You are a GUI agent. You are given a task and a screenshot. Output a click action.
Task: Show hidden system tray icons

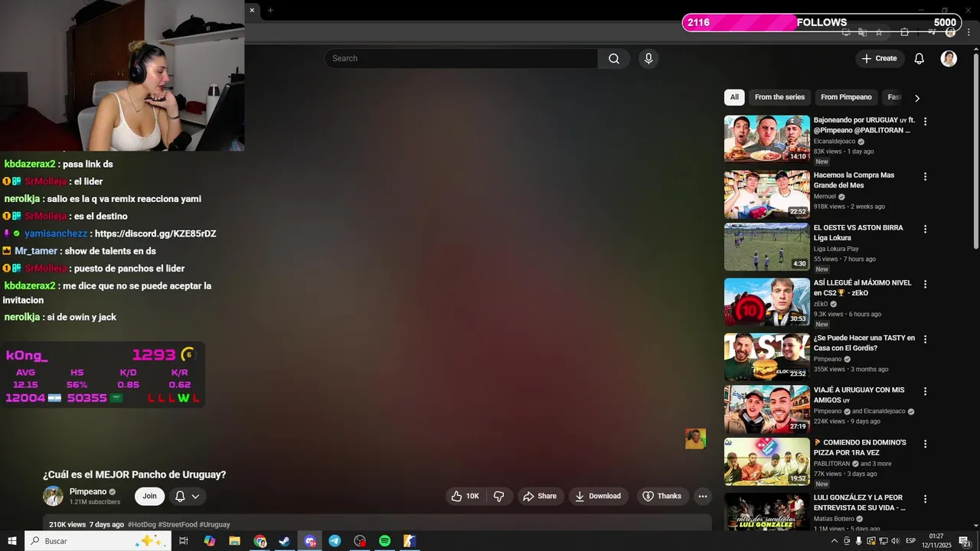coord(835,541)
